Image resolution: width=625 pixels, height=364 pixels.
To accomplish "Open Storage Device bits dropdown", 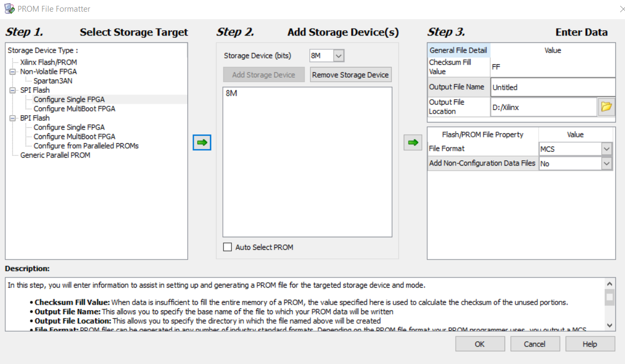I will 338,55.
